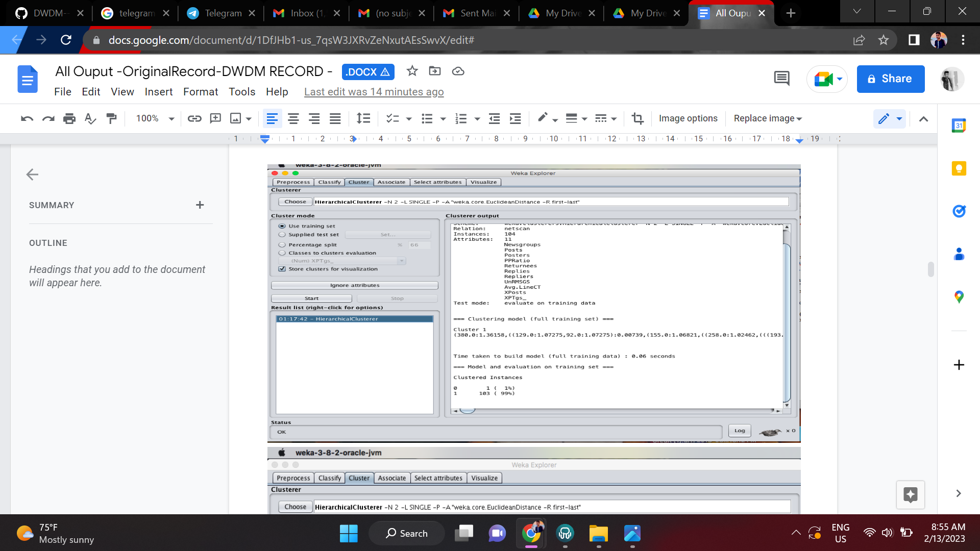Open border dash style dropdown
The height and width of the screenshot is (551, 980).
pos(606,119)
